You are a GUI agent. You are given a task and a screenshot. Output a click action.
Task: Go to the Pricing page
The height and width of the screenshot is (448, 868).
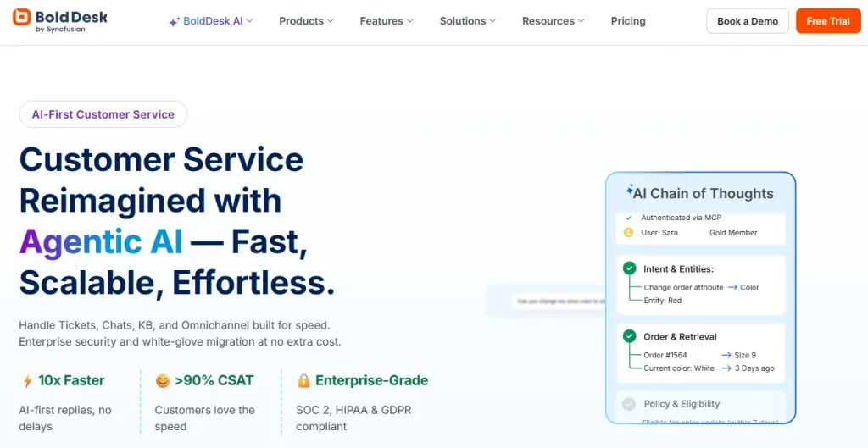coord(628,21)
